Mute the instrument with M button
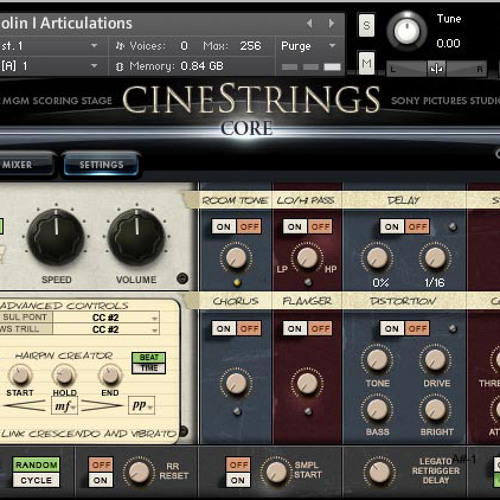 coord(366,63)
